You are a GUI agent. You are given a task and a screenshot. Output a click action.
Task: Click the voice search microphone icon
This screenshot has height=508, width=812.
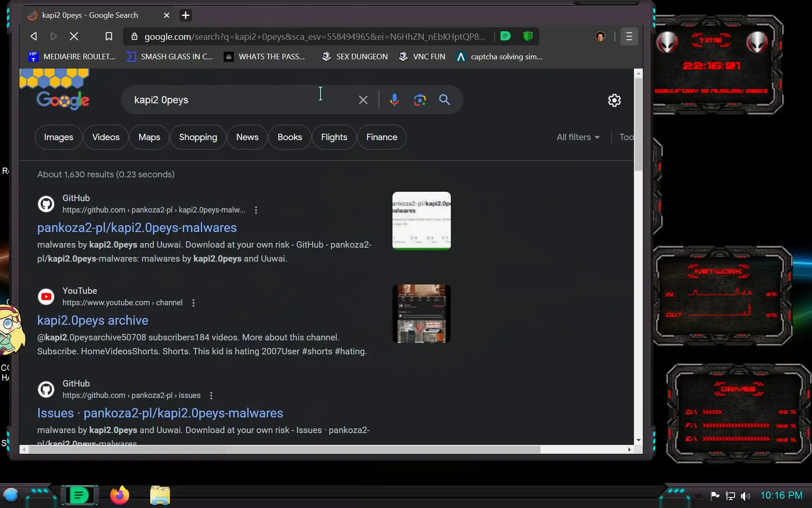pyautogui.click(x=394, y=100)
